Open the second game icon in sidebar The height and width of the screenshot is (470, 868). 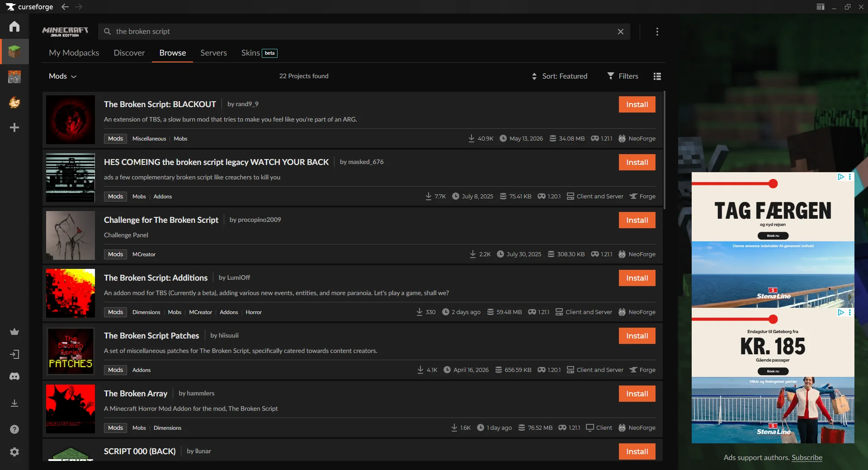tap(14, 77)
